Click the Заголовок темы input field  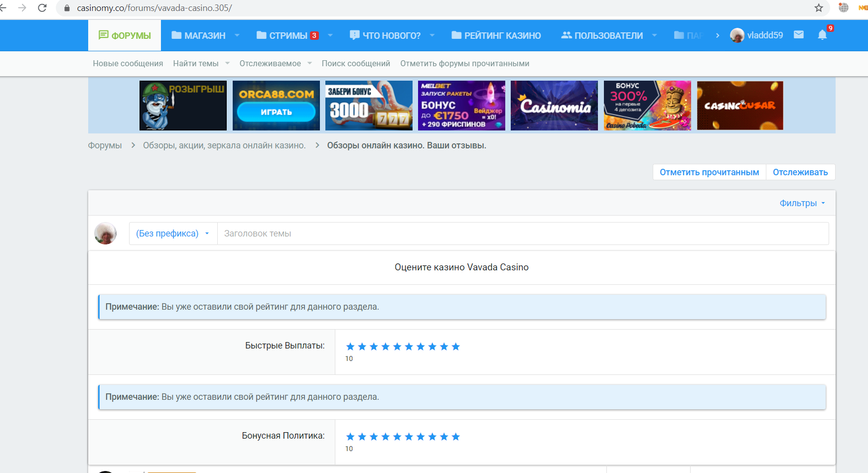click(x=523, y=234)
